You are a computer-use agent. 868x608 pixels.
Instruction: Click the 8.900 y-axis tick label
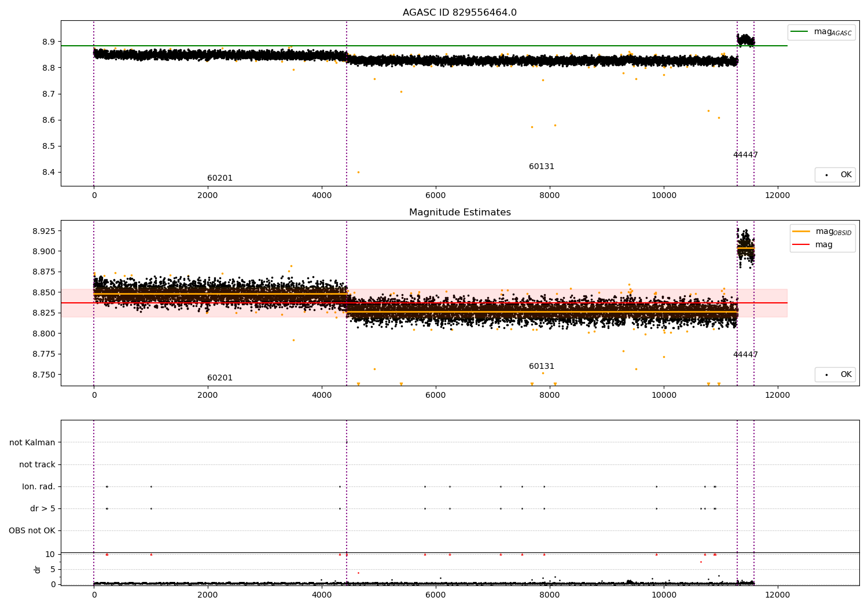point(44,252)
